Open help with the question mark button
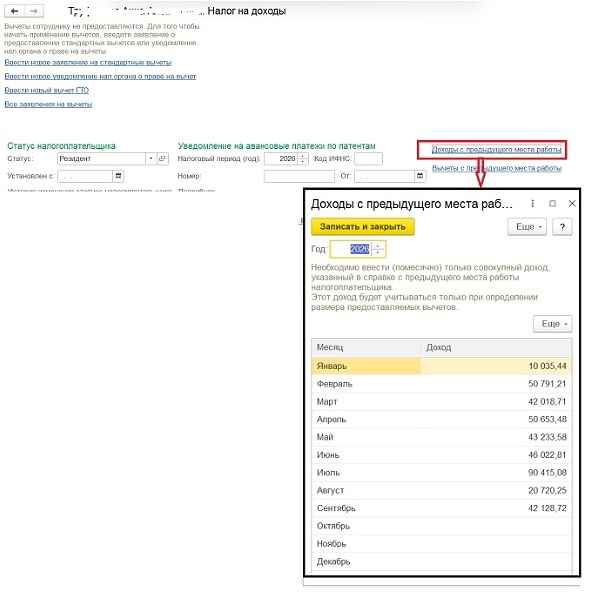The height and width of the screenshot is (604, 601). tap(562, 227)
